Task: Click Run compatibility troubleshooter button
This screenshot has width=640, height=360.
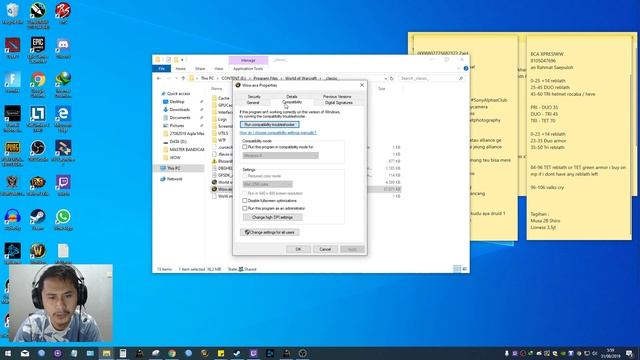Action: (269, 124)
